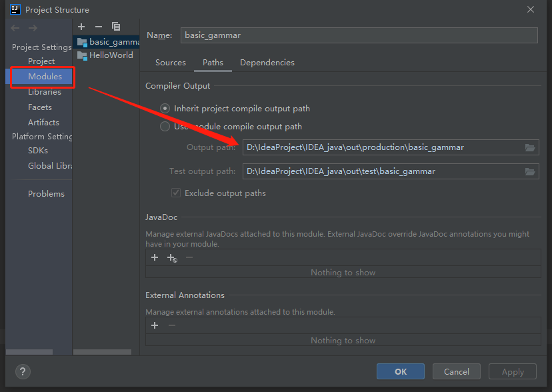This screenshot has height=392, width=552.
Task: Click the module Name input field
Action: [x=359, y=35]
